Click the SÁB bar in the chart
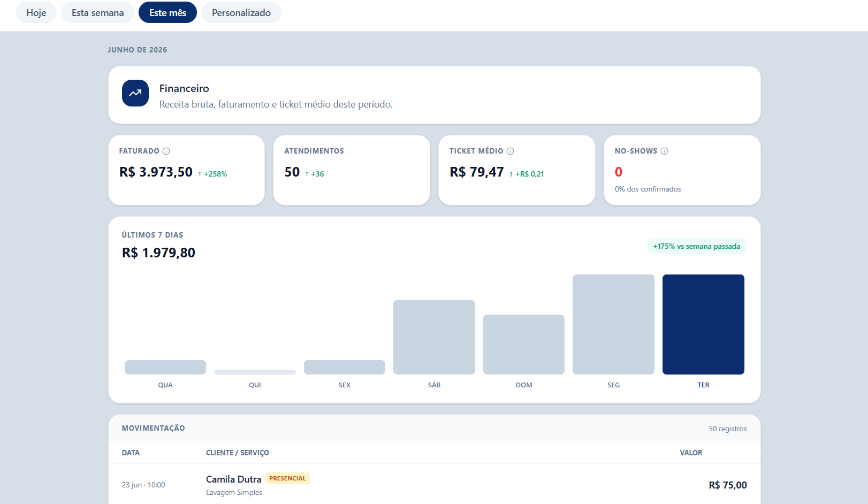Viewport: 868px width, 504px height. (434, 337)
